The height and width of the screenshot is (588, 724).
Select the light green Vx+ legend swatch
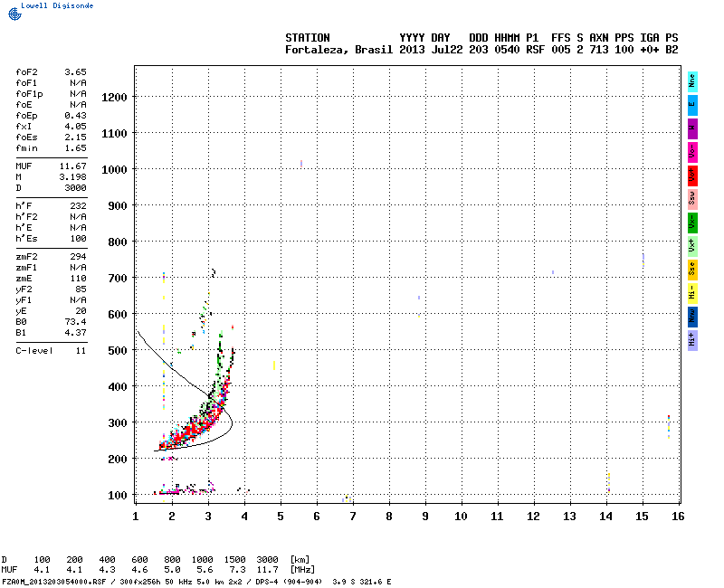692,246
